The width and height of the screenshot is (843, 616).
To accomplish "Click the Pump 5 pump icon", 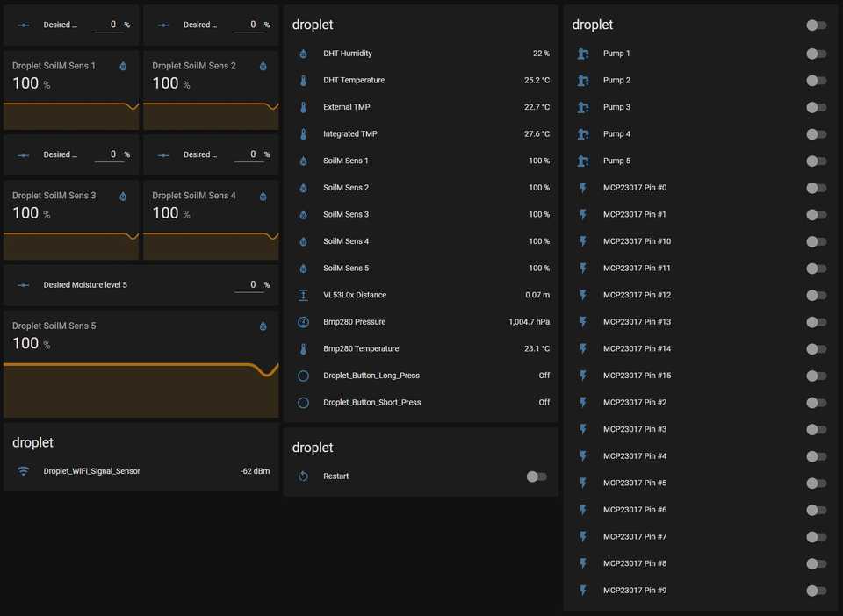I will coord(582,161).
